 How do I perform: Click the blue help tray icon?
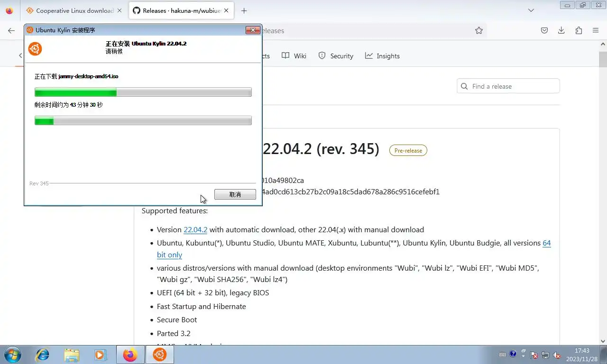[x=513, y=354]
